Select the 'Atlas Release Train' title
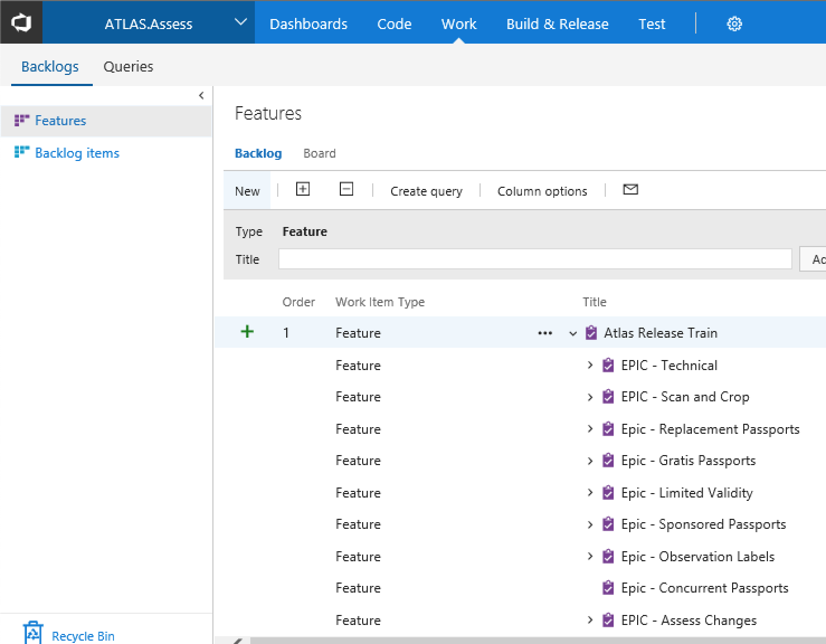 pos(661,333)
